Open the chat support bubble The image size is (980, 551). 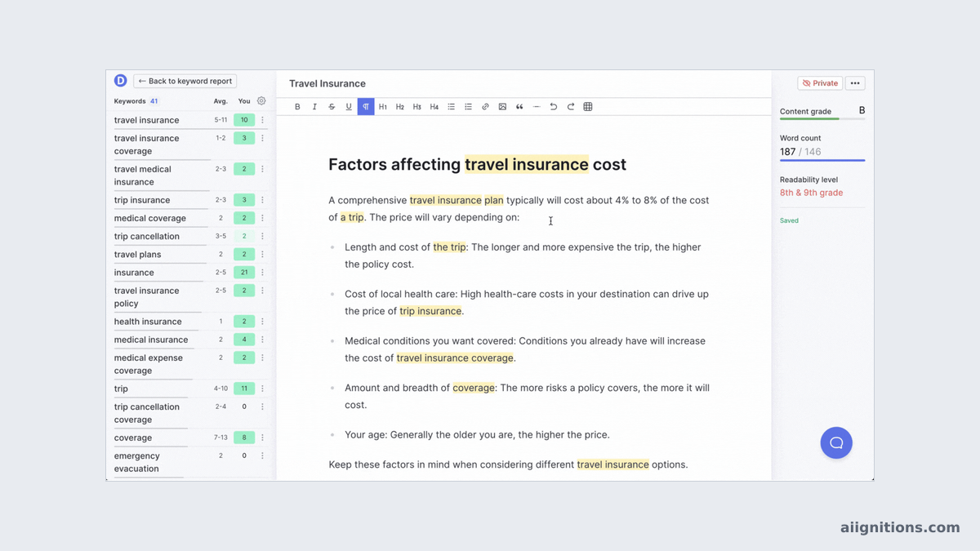(836, 443)
